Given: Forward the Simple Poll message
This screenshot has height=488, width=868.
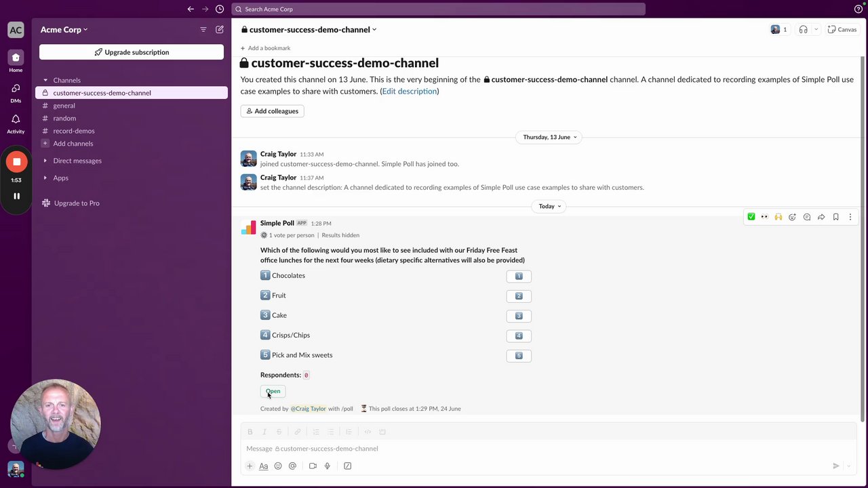Looking at the screenshot, I should (x=821, y=217).
